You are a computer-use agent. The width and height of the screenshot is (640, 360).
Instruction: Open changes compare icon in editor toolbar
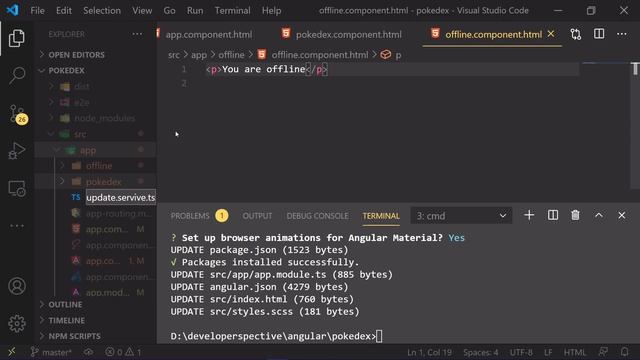click(576, 34)
